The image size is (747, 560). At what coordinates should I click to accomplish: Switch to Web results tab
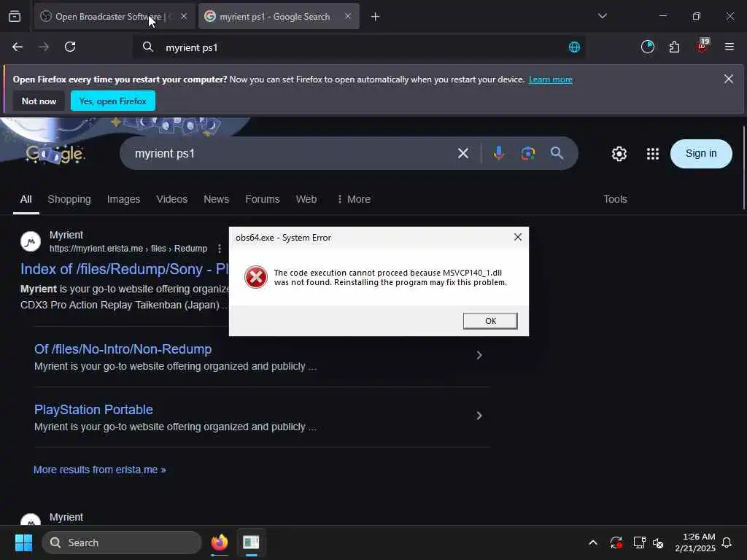click(x=306, y=199)
